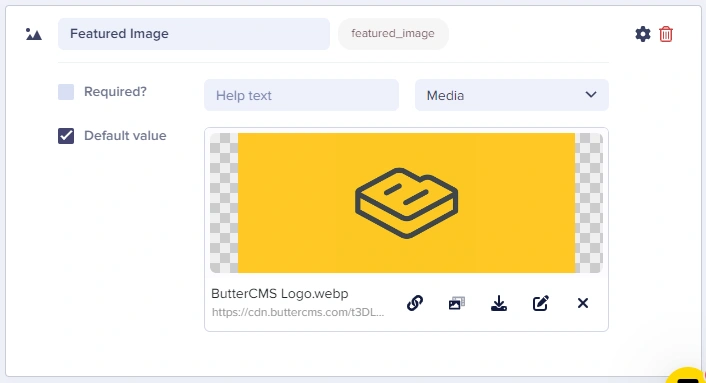Copy the image URL link icon
The height and width of the screenshot is (383, 706).
click(415, 303)
